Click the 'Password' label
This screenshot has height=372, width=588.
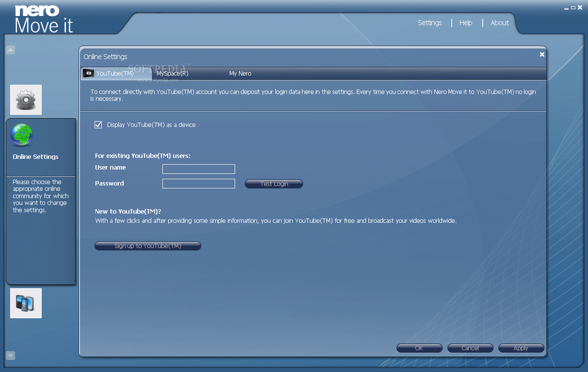[x=110, y=184]
